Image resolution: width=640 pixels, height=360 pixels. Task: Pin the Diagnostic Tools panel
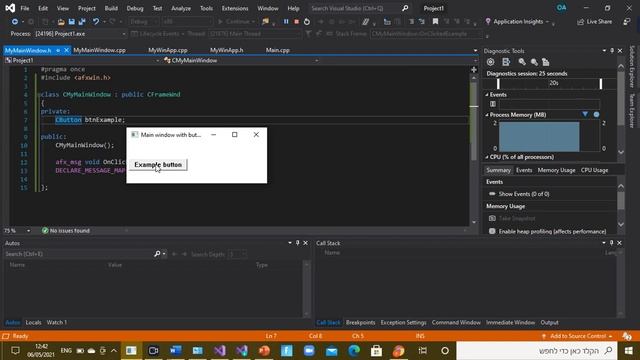[612, 51]
